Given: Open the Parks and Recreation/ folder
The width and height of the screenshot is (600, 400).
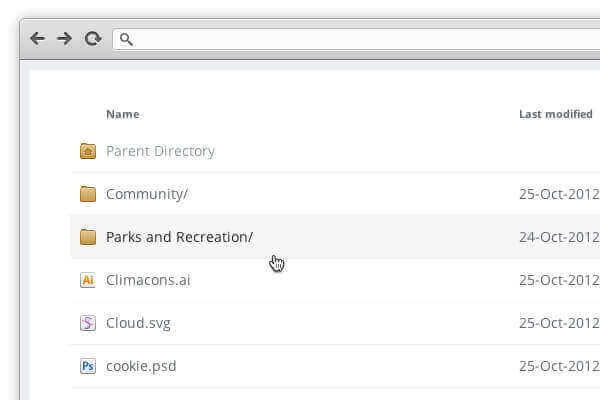Looking at the screenshot, I should [x=179, y=237].
